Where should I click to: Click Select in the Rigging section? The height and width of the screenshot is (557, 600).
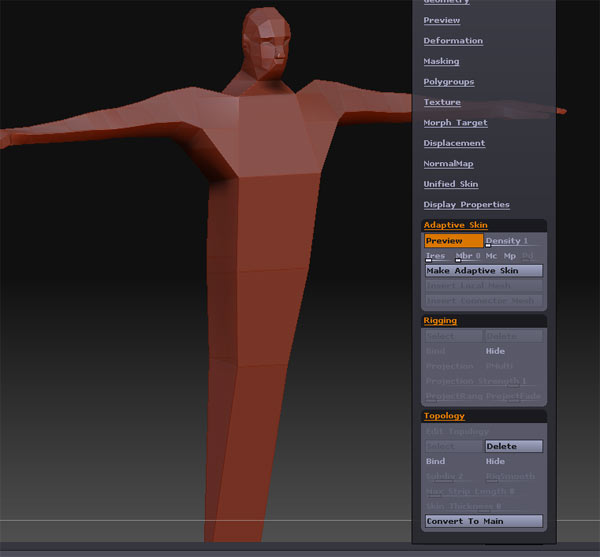454,336
